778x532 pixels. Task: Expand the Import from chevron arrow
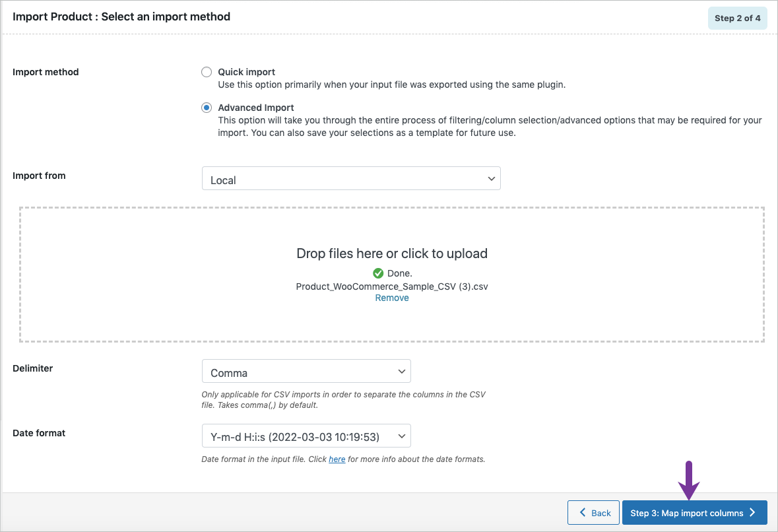pyautogui.click(x=491, y=178)
